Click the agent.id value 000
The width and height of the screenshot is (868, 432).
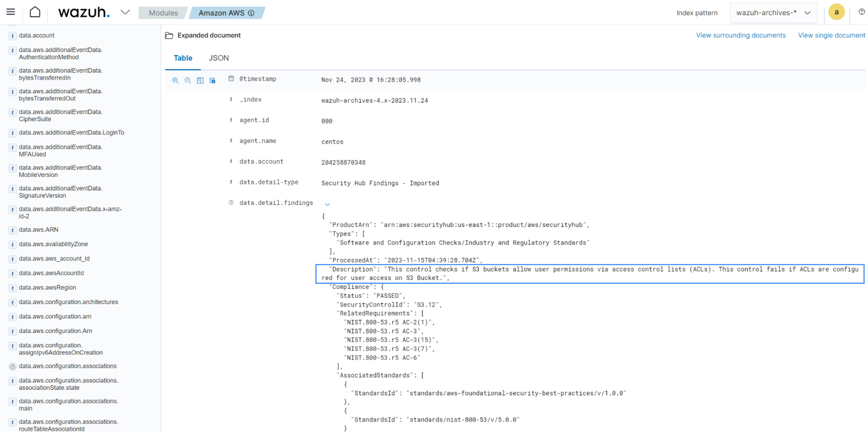coord(327,121)
